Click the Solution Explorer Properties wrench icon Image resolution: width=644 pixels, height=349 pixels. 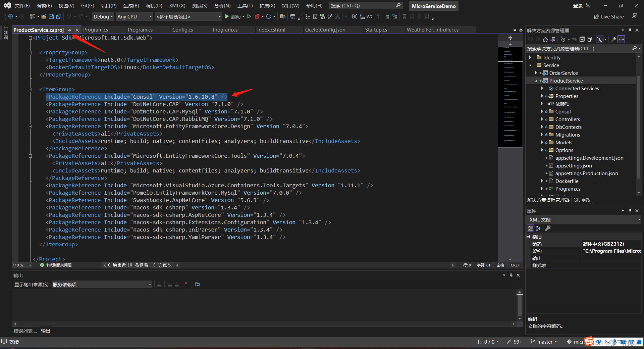tap(614, 39)
